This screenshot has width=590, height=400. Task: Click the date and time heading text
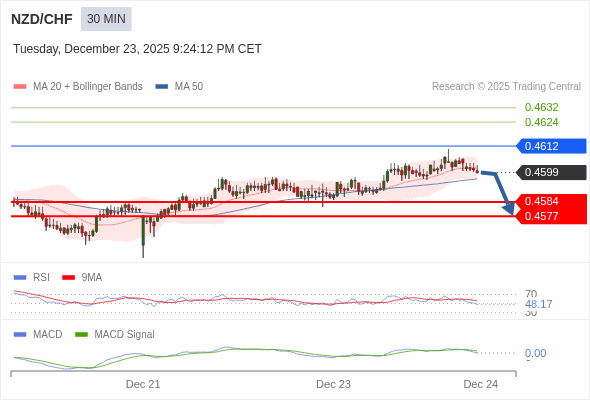coord(137,49)
